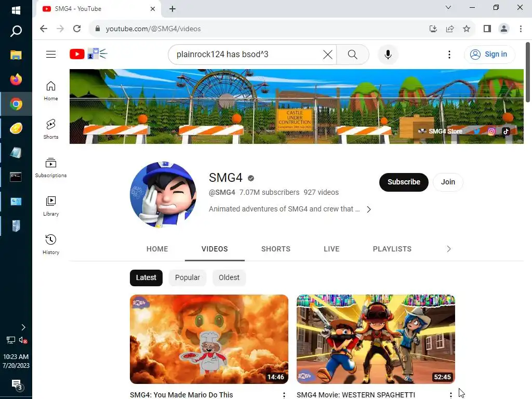Open SMG4: You Made Mario Do This title
Viewport: 532px width, 399px height.
tap(181, 395)
